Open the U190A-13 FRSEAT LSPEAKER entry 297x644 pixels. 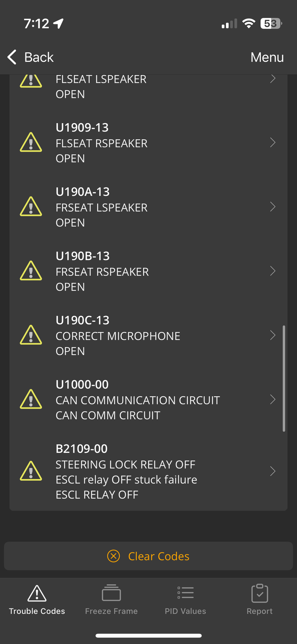click(102, 207)
